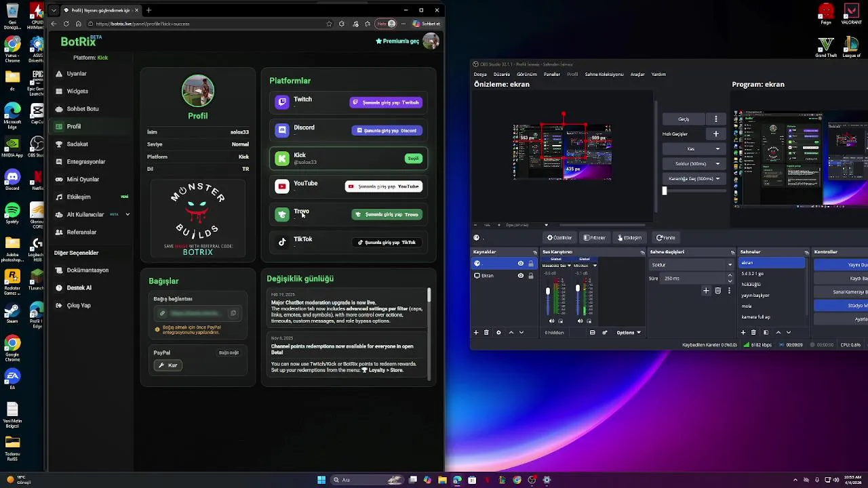Move scene up in Sahneler panel
The width and height of the screenshot is (868, 488).
[x=778, y=332]
